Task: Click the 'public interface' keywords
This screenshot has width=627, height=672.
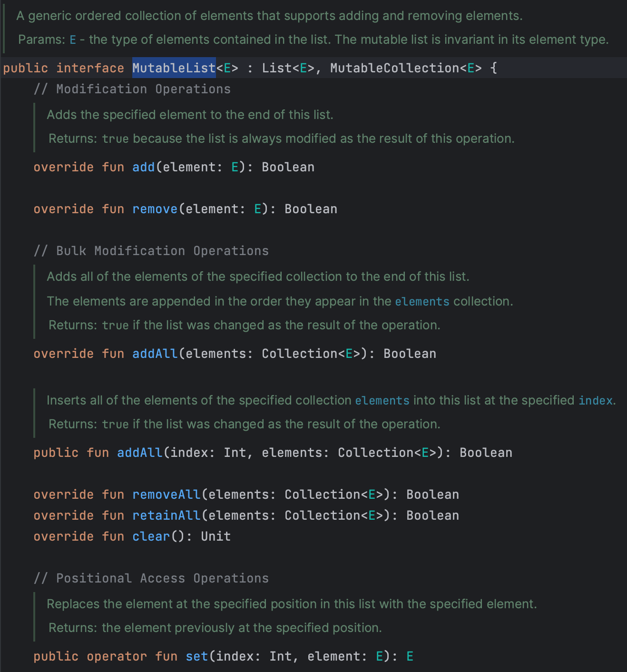Action: point(64,68)
